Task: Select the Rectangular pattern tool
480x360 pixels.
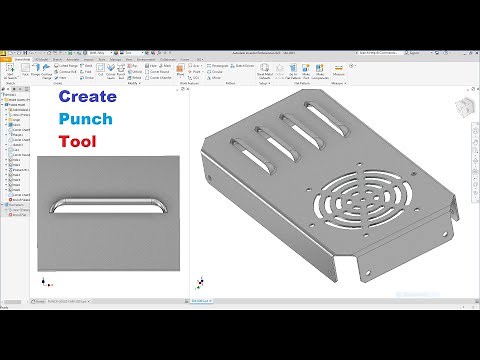Action: point(217,66)
